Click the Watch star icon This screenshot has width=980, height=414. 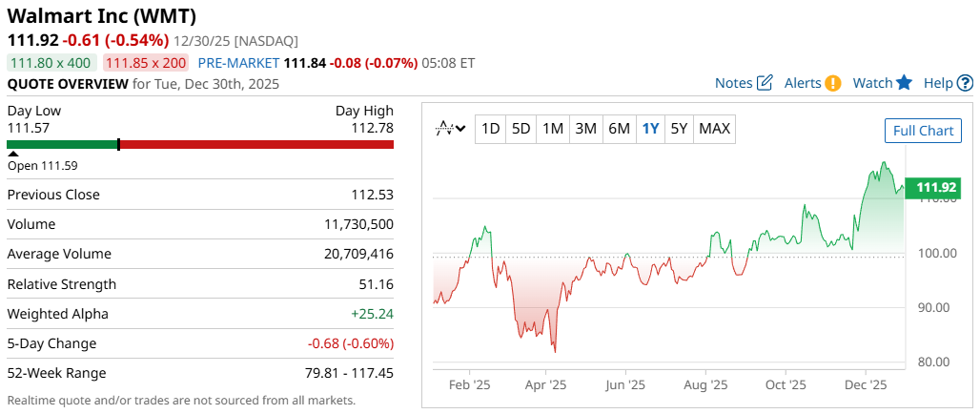click(905, 83)
